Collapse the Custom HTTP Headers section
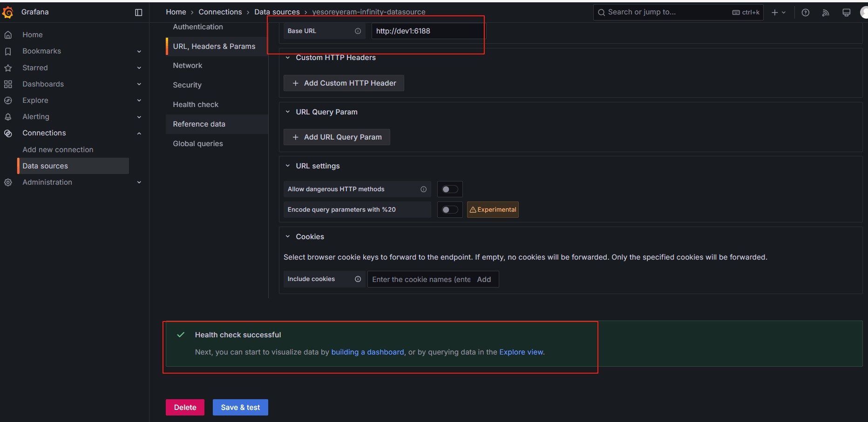The height and width of the screenshot is (422, 868). coord(288,58)
